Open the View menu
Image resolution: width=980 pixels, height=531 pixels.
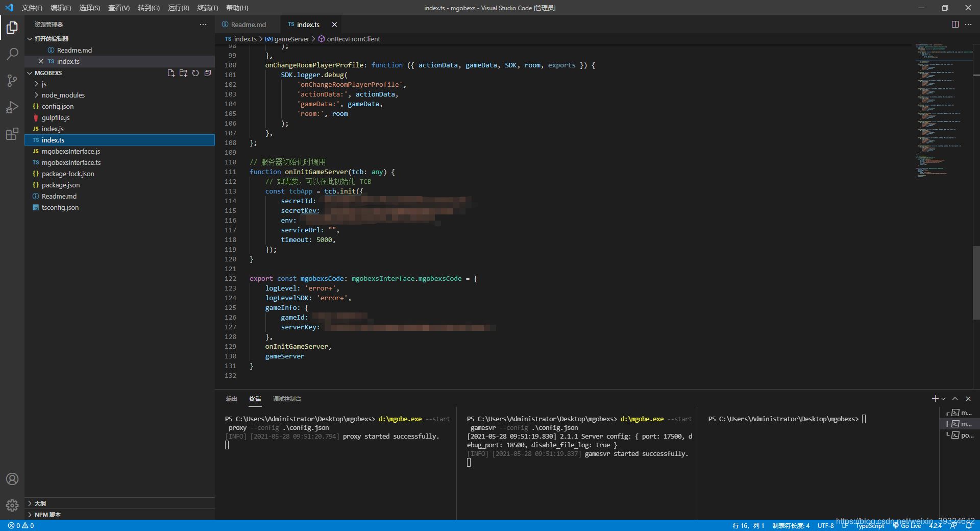[119, 8]
